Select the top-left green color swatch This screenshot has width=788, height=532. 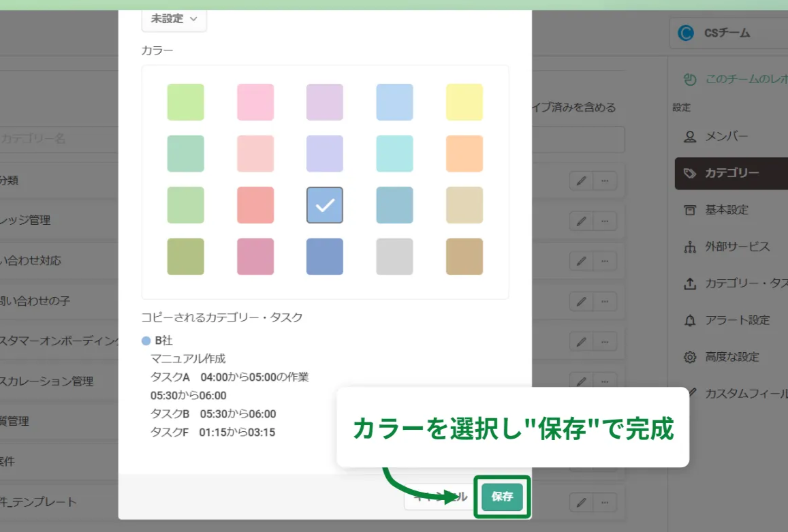(x=185, y=101)
